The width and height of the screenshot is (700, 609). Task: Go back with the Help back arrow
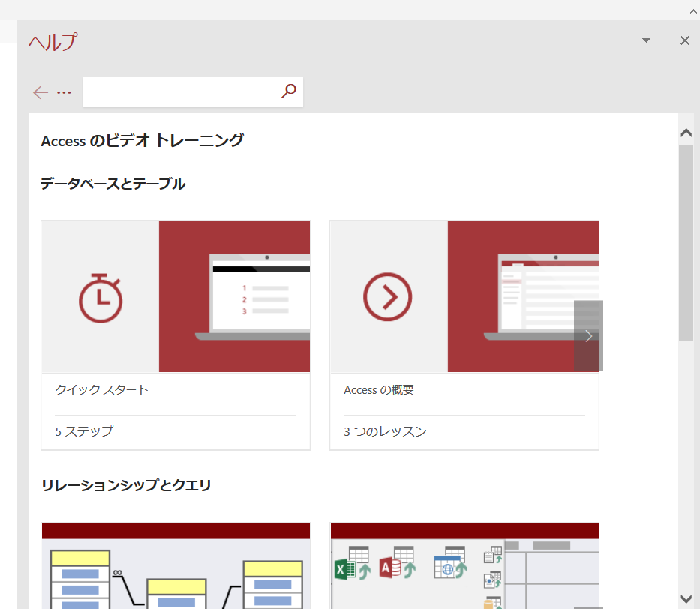pyautogui.click(x=41, y=92)
